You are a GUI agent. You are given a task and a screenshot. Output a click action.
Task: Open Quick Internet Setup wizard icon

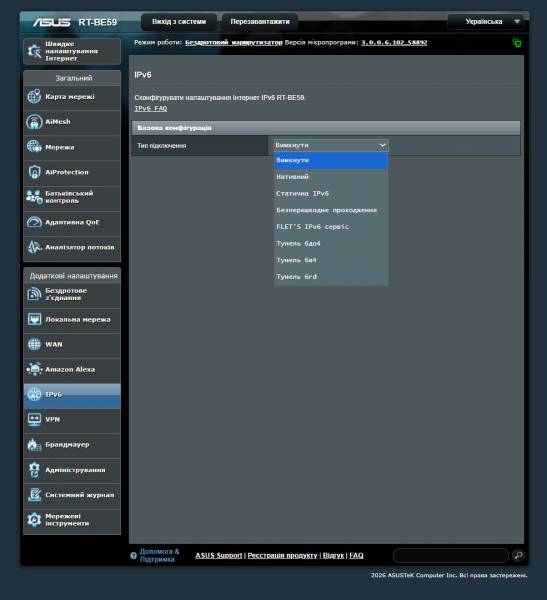point(34,51)
